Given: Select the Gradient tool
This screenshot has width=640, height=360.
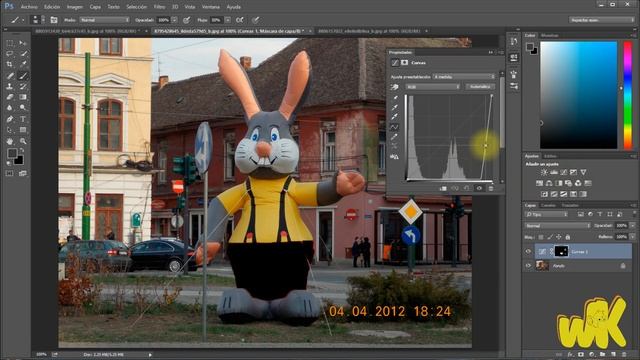Looking at the screenshot, I should coord(23,97).
